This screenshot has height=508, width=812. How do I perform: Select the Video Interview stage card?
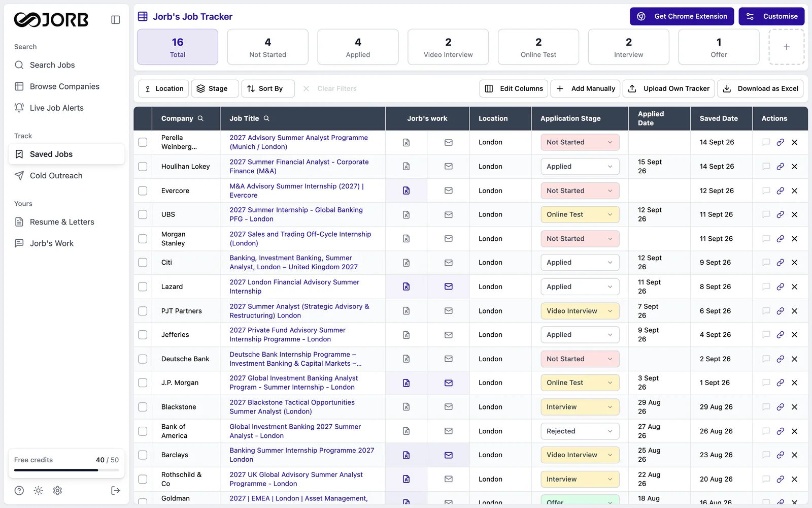(448, 47)
